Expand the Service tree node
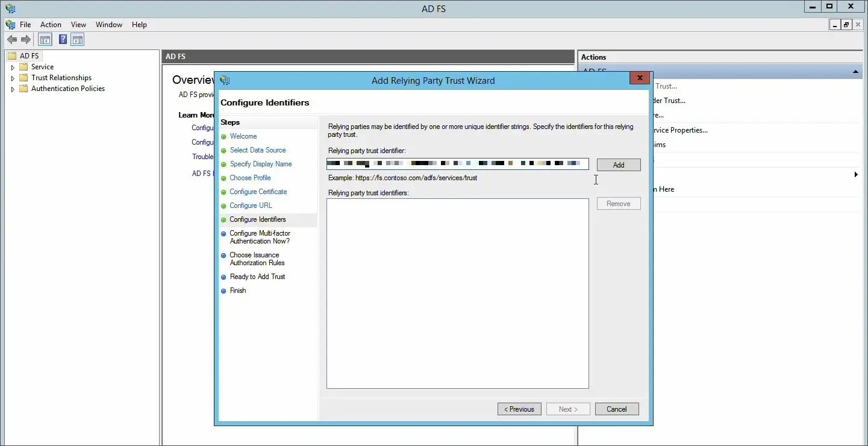Image resolution: width=868 pixels, height=446 pixels. (13, 68)
